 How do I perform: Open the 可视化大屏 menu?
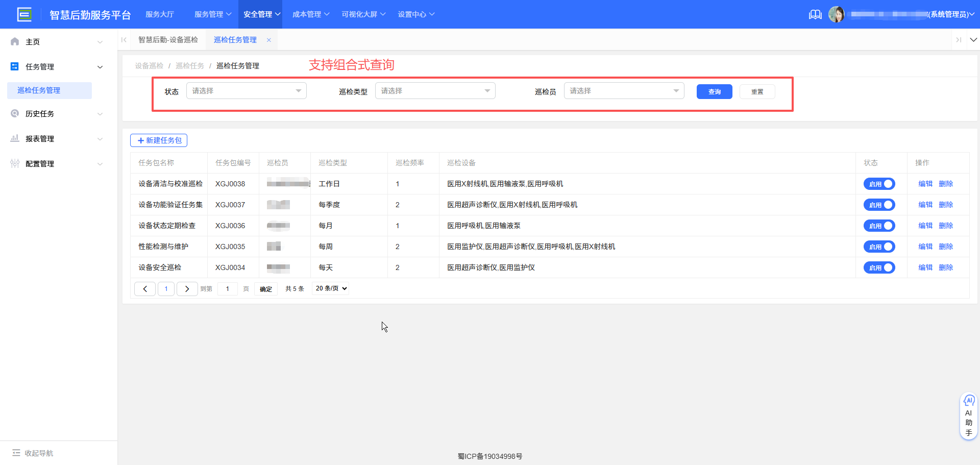click(363, 14)
